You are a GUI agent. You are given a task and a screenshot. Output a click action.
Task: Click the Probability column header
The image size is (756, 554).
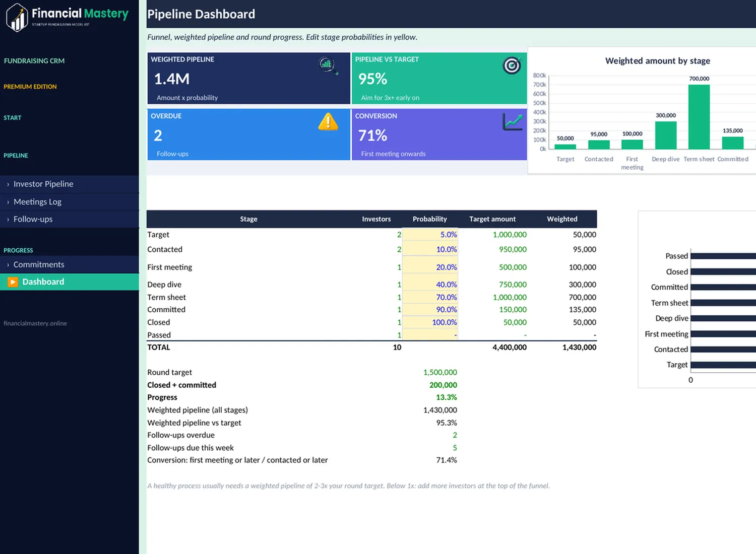tap(430, 219)
